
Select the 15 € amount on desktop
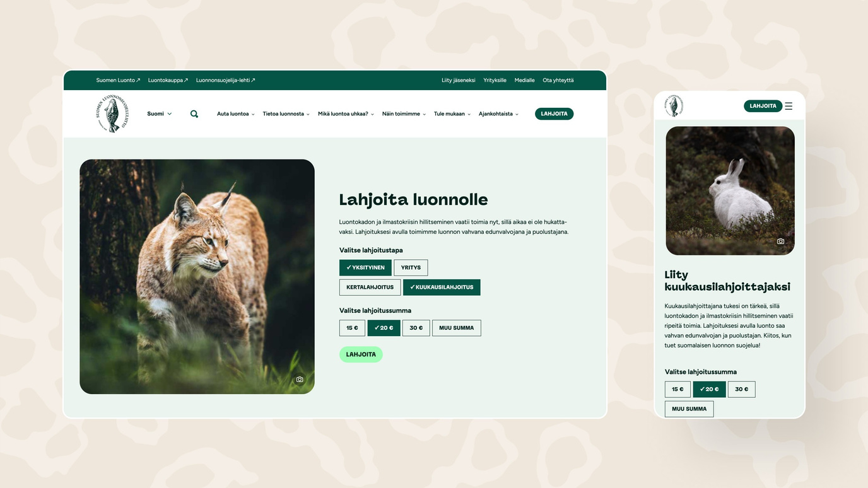[352, 328]
